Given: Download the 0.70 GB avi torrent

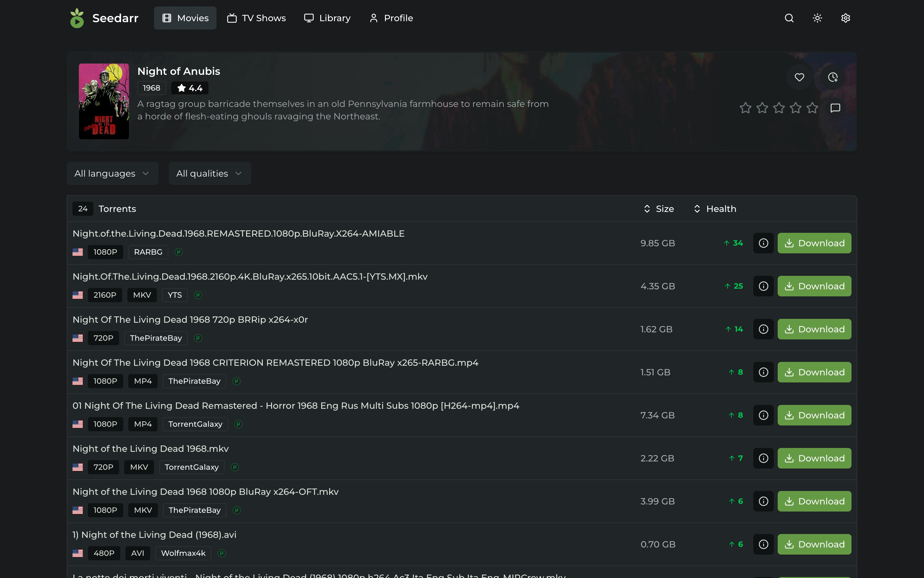Looking at the screenshot, I should click(x=814, y=544).
